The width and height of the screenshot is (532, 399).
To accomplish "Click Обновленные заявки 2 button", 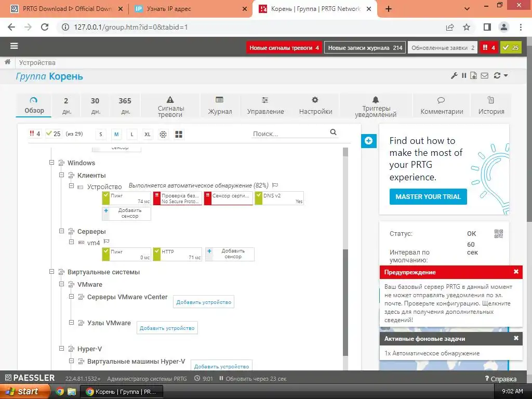I will click(x=443, y=47).
